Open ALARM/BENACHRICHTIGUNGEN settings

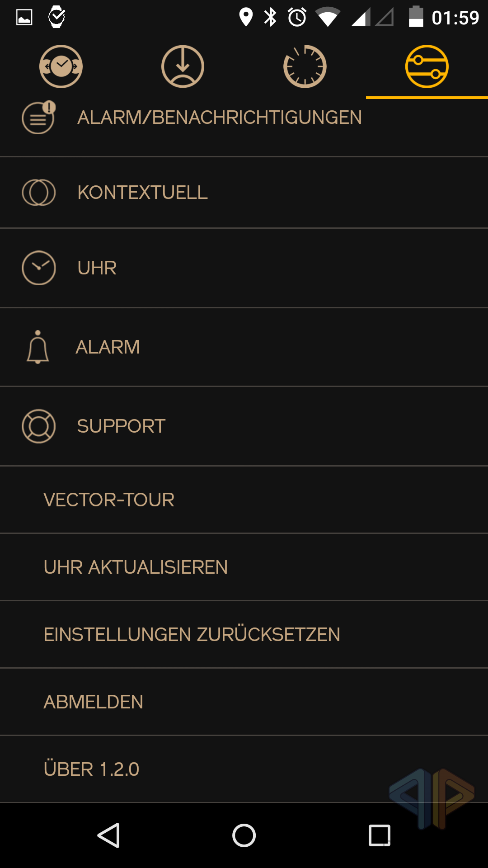tap(220, 118)
